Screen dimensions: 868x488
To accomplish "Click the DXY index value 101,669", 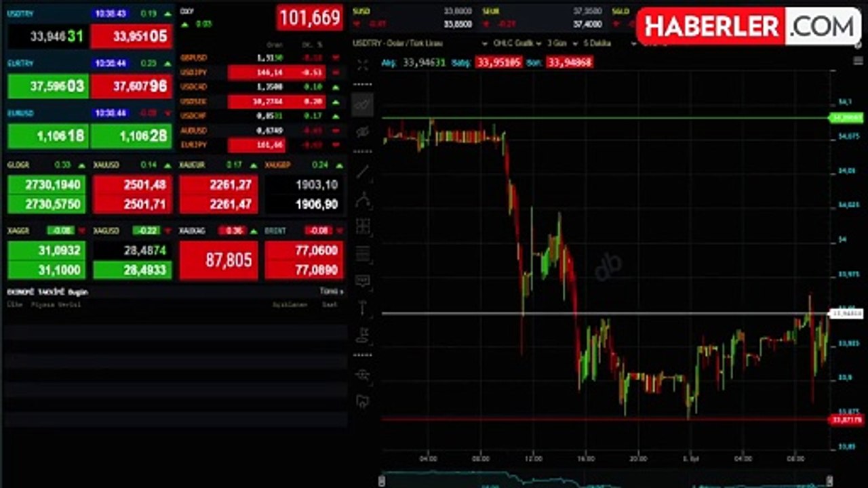I will pos(310,18).
